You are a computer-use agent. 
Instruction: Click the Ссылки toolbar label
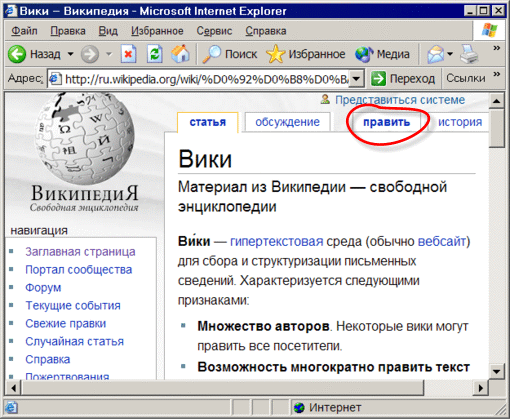tap(466, 78)
